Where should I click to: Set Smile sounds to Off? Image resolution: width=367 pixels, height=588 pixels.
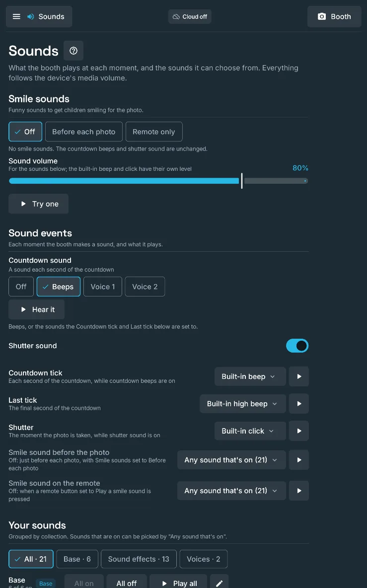click(25, 132)
